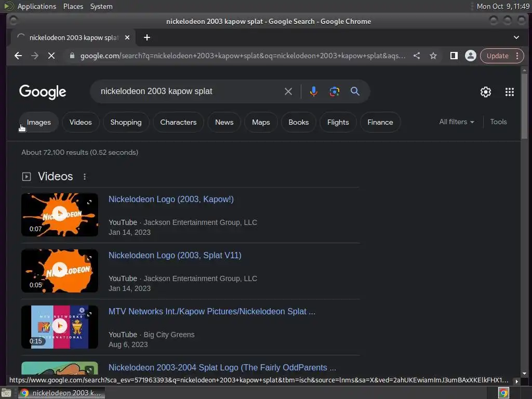
Task: View site info via the padlock icon
Action: point(72,56)
